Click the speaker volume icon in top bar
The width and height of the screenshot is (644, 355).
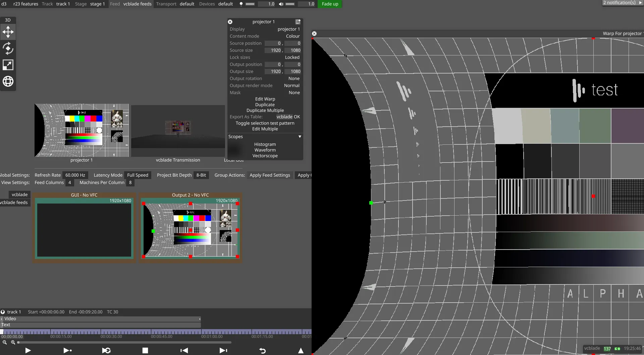[x=281, y=4]
